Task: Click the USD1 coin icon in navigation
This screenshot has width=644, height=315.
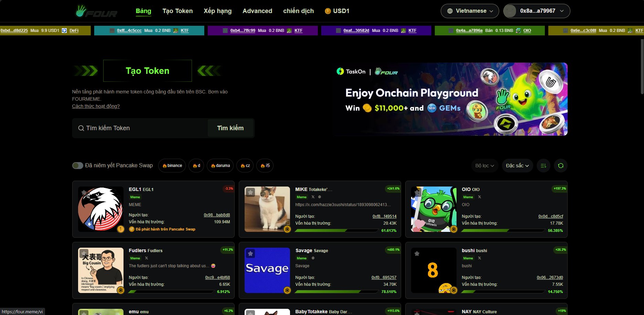Action: (328, 11)
